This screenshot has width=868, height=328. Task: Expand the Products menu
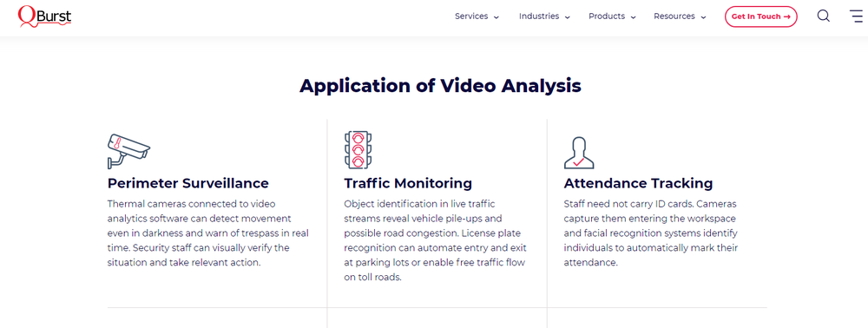coord(612,16)
